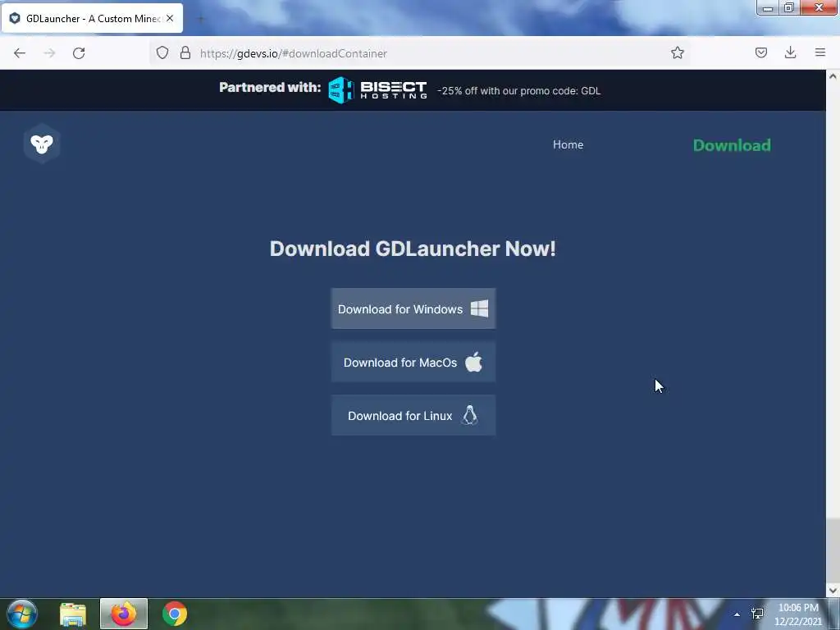Click Firefox taskbar icon
This screenshot has height=630, width=840.
(x=124, y=614)
